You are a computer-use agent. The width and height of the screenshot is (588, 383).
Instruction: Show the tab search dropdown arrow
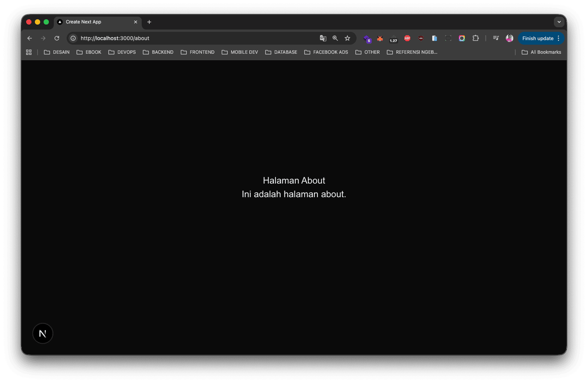pyautogui.click(x=559, y=22)
